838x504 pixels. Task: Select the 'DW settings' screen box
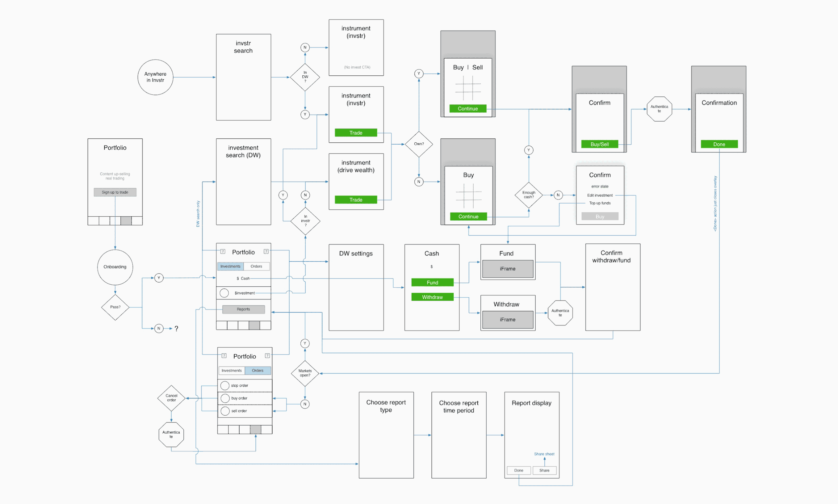pyautogui.click(x=356, y=287)
